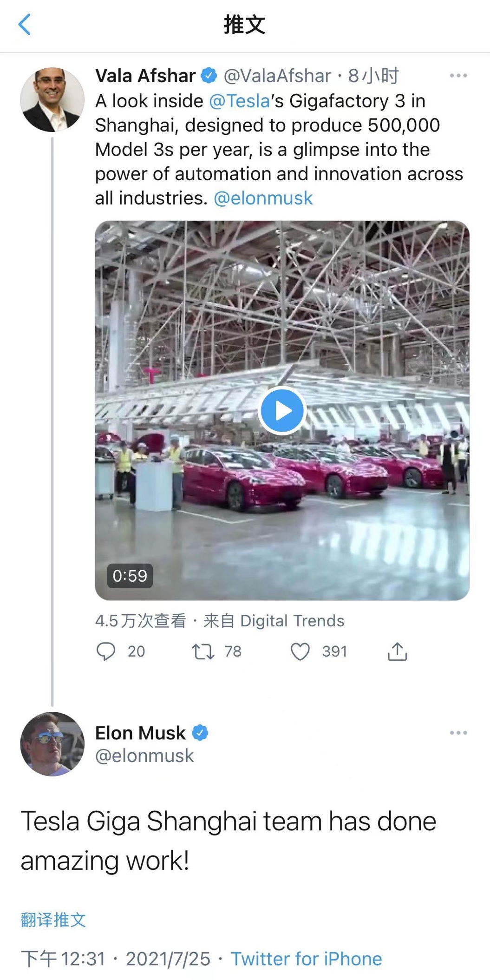490x980 pixels.
Task: Tap the Elon Musk display name
Action: [x=140, y=733]
